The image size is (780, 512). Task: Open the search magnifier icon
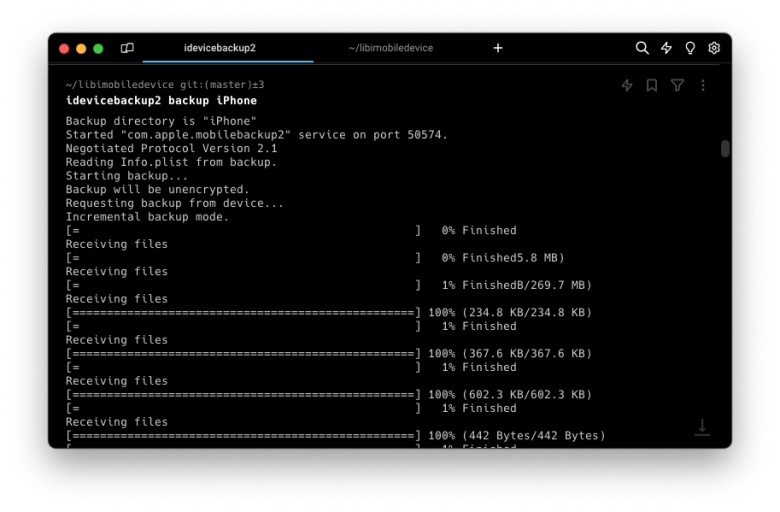pos(642,48)
